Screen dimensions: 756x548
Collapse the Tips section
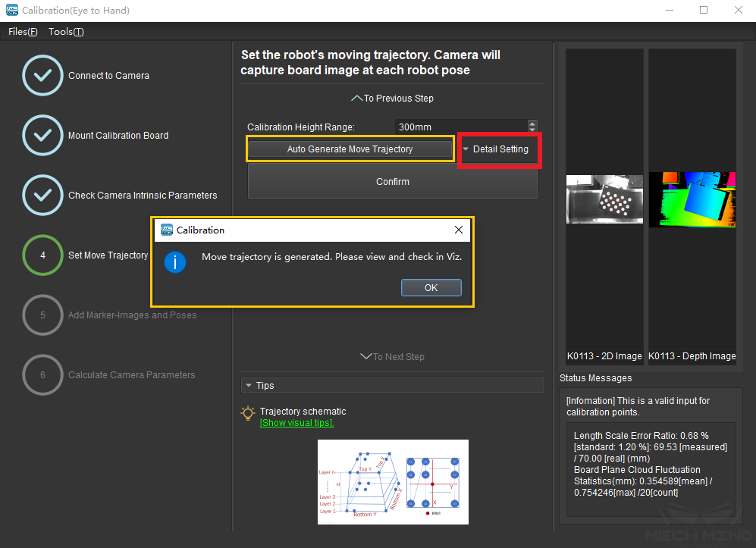tap(393, 386)
